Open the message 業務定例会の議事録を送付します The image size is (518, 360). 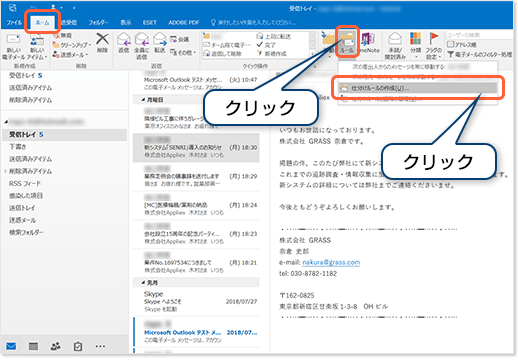[196, 176]
